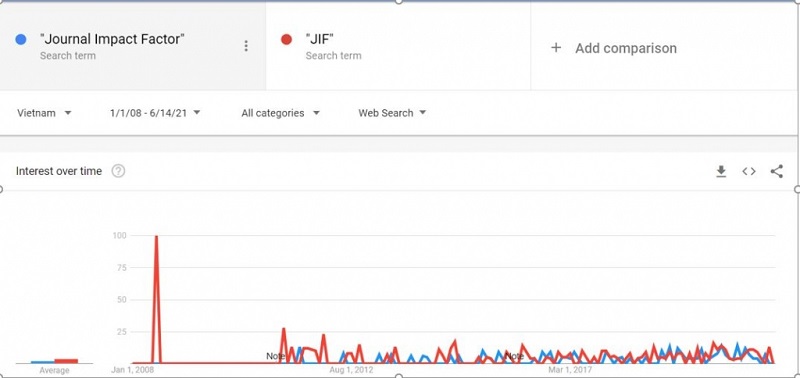
Task: Click the Interest over time heading
Action: tap(59, 171)
